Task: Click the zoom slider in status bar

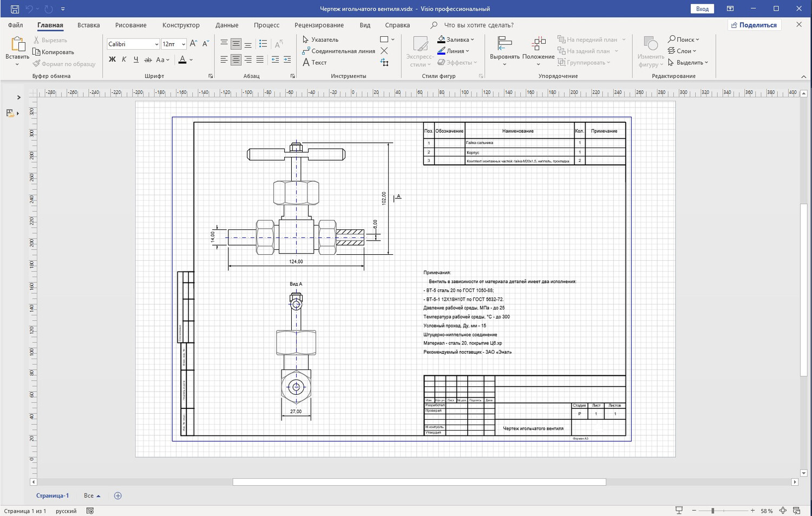Action: click(712, 511)
